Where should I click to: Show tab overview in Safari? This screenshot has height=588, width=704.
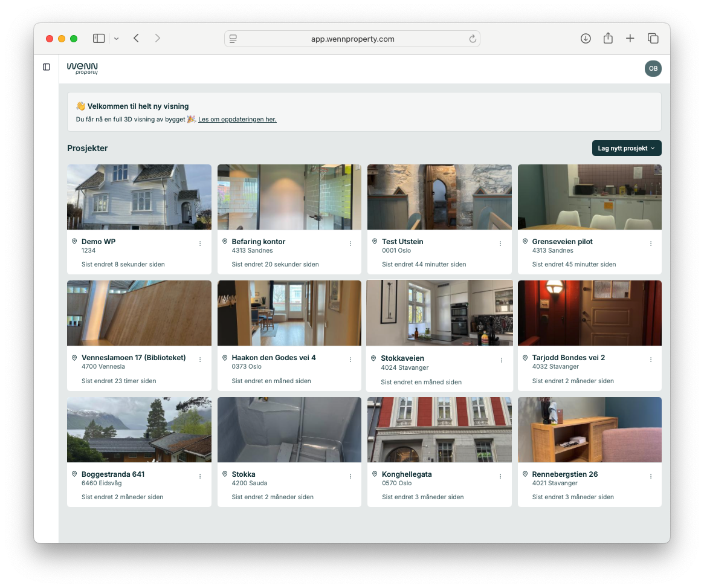[653, 39]
